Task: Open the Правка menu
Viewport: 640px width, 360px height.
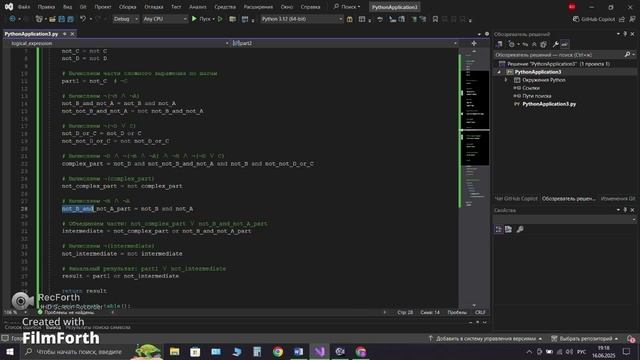Action: (x=46, y=7)
